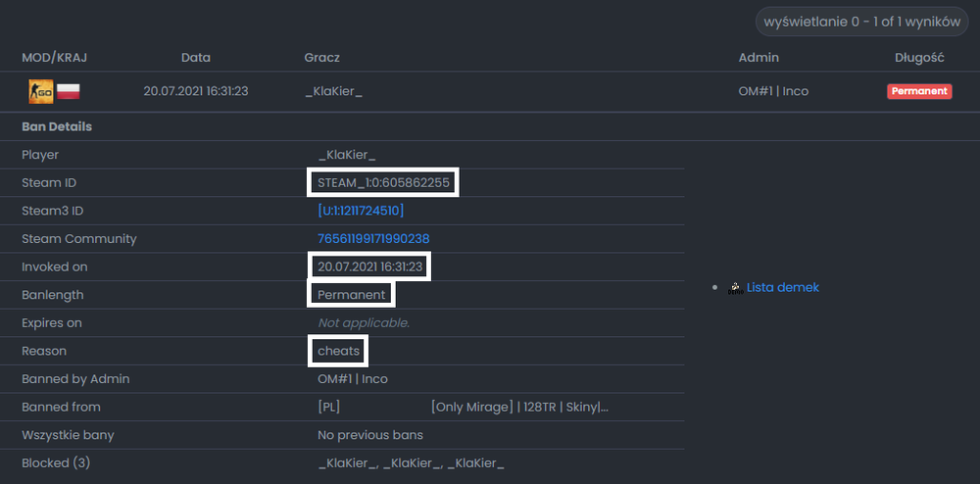The image size is (980, 484).
Task: Click the results count pill at top
Action: point(861,22)
